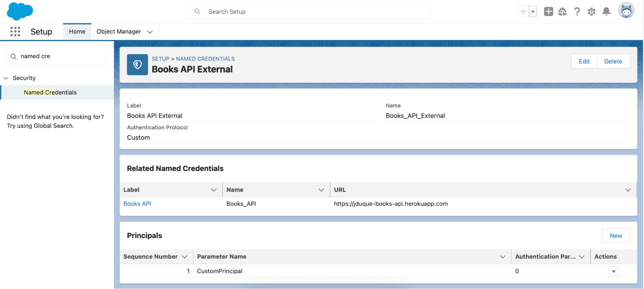Image resolution: width=644 pixels, height=289 pixels.
Task: Open the Label column menu chevron
Action: click(x=214, y=190)
